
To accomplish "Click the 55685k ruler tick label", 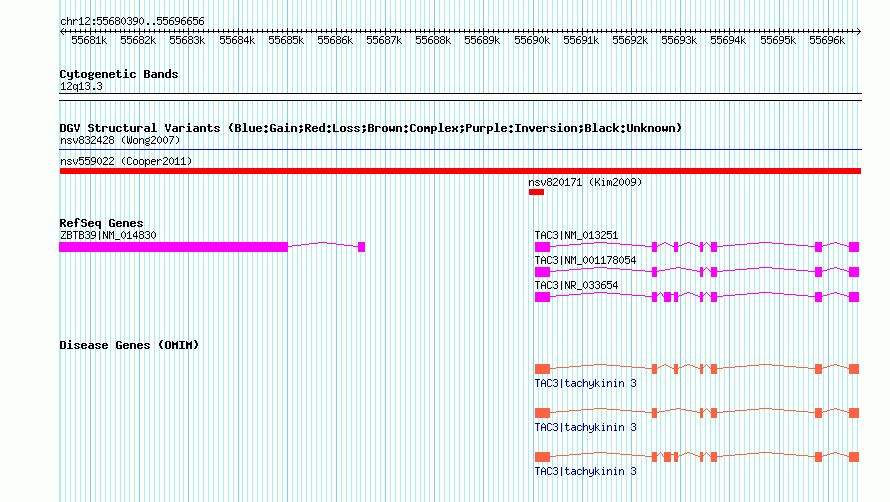I will [286, 40].
